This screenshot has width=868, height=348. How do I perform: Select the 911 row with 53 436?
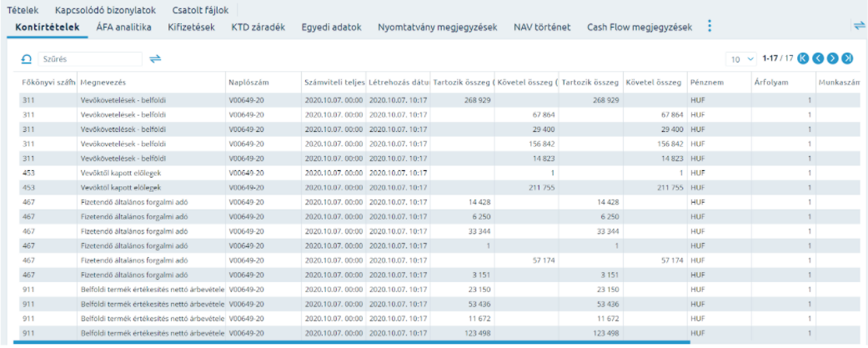(x=440, y=304)
